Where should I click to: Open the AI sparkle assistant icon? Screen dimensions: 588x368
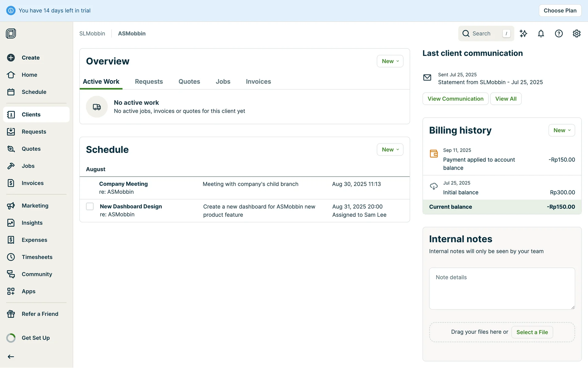point(523,33)
